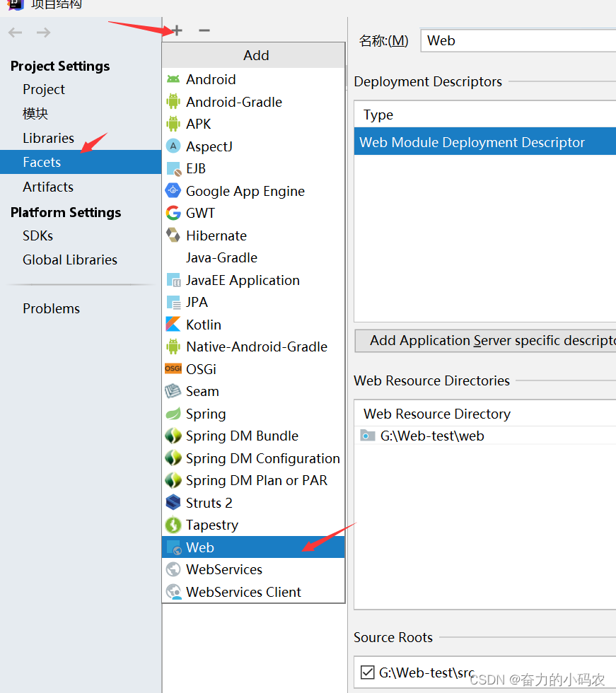Open Facets in Project Settings

(42, 162)
